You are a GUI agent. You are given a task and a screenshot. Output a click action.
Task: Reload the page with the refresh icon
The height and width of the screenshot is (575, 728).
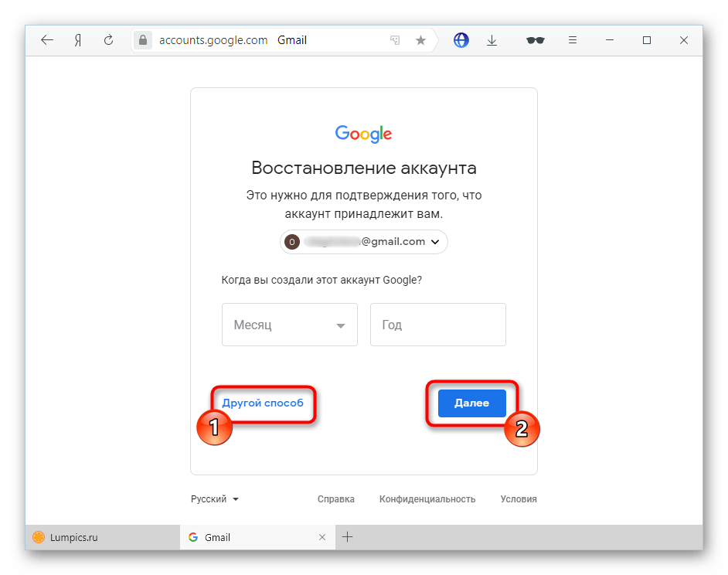click(109, 40)
